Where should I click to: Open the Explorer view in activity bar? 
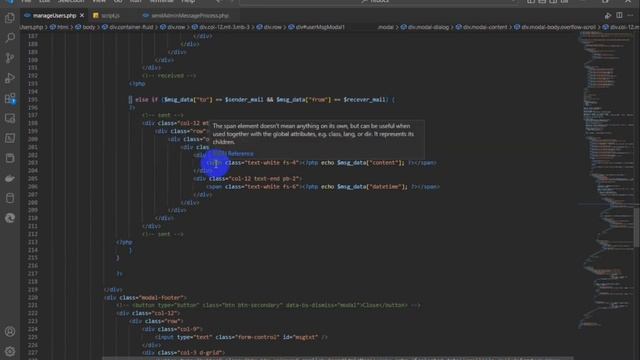(10, 18)
